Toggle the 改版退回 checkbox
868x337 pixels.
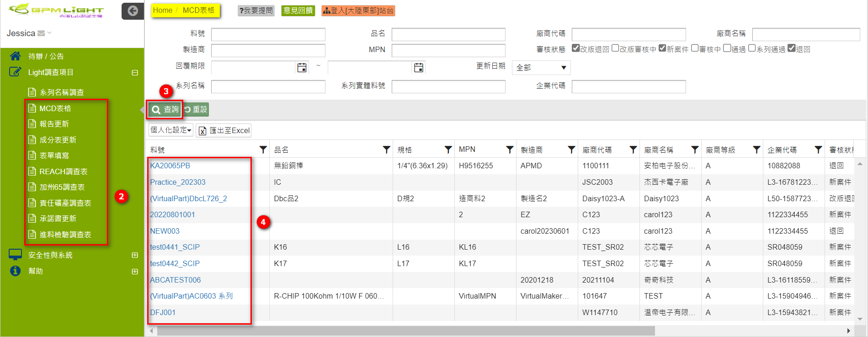pos(576,48)
